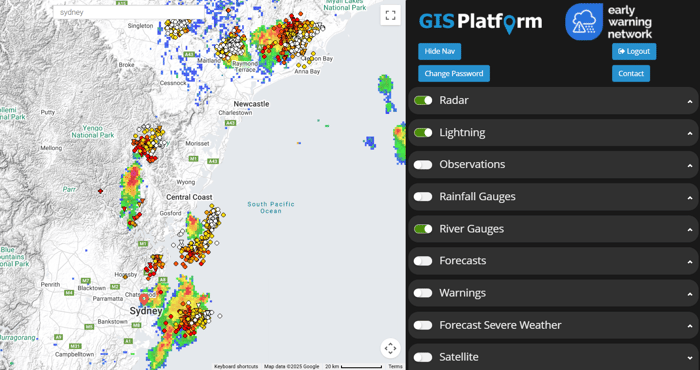
Task: Open the Satellite section chevron
Action: click(x=690, y=358)
